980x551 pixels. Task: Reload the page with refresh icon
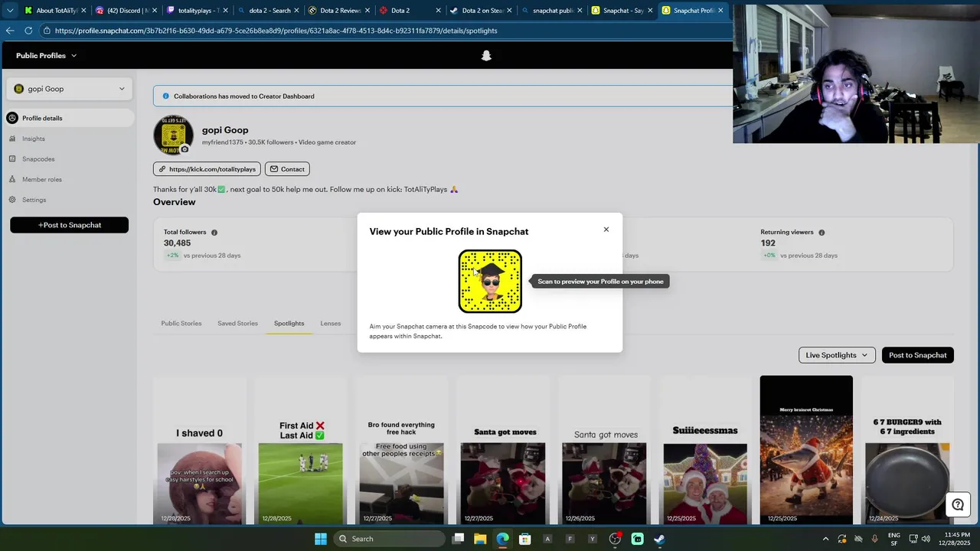(28, 31)
